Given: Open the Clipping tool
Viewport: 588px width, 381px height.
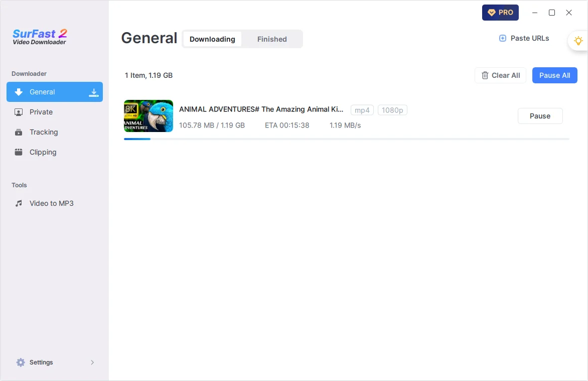Looking at the screenshot, I should 43,152.
